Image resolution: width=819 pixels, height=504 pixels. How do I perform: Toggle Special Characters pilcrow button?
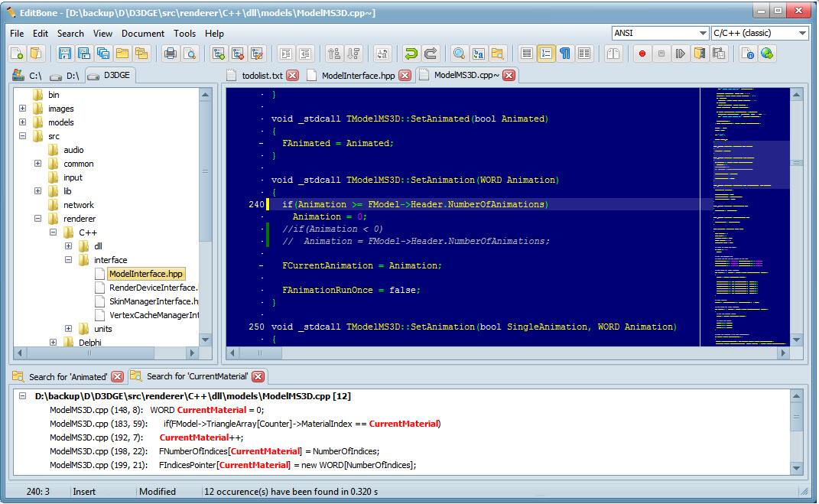(565, 54)
